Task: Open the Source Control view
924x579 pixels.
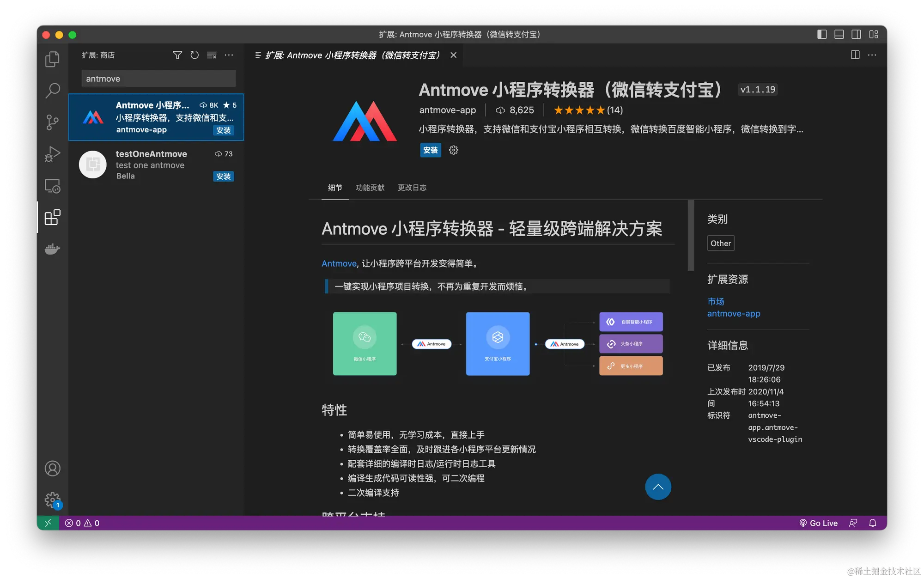Action: 52,122
